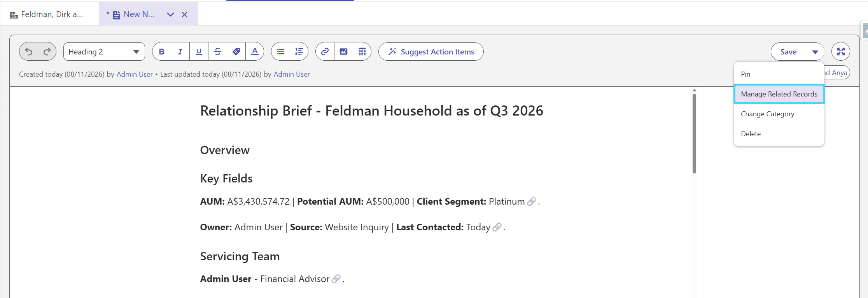Click the insert table icon
Screen dimensions: 868x298
click(362, 52)
